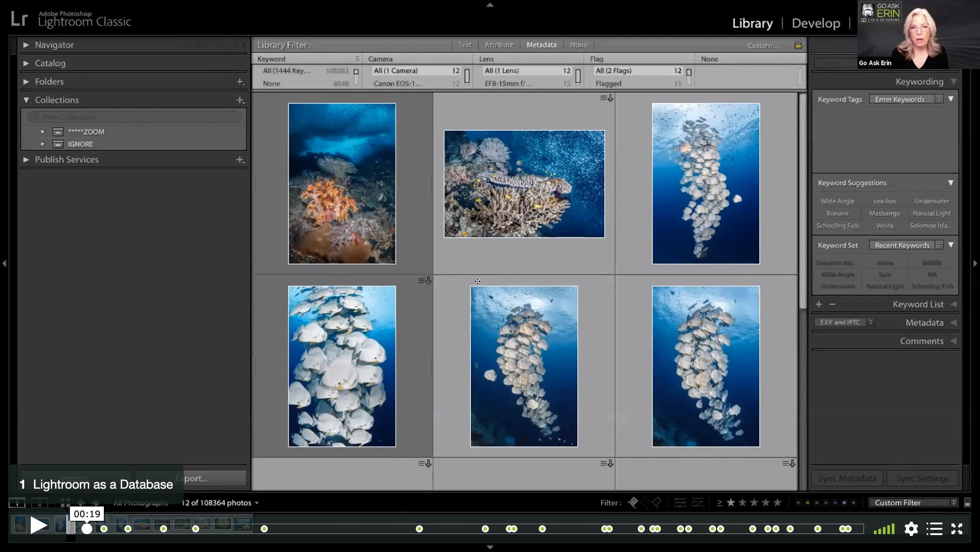
Task: Click the video timeline playhead knob
Action: (87, 529)
